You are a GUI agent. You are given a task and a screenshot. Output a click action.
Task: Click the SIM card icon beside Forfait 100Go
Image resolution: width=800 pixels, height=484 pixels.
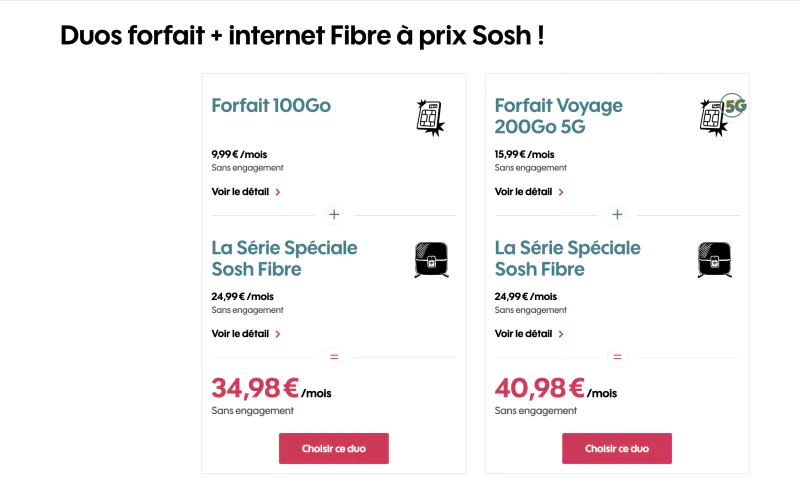click(429, 118)
